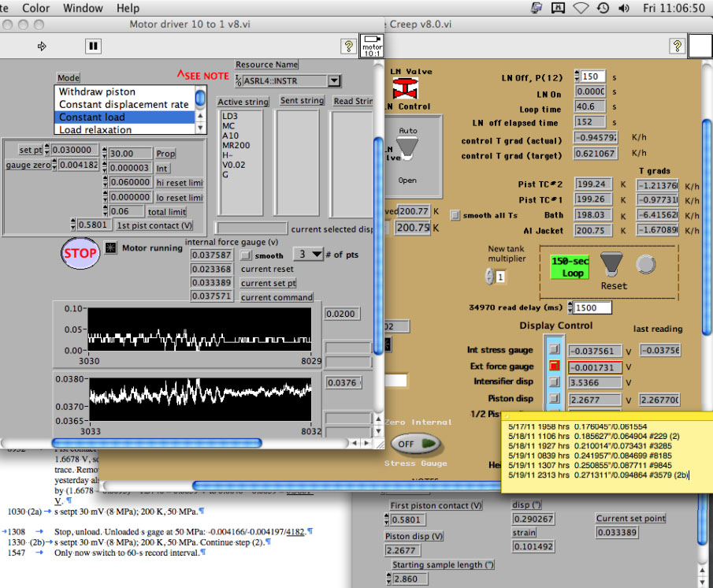The image size is (713, 588).
Task: Click the motor 10:1 VI icon
Action: [x=372, y=46]
